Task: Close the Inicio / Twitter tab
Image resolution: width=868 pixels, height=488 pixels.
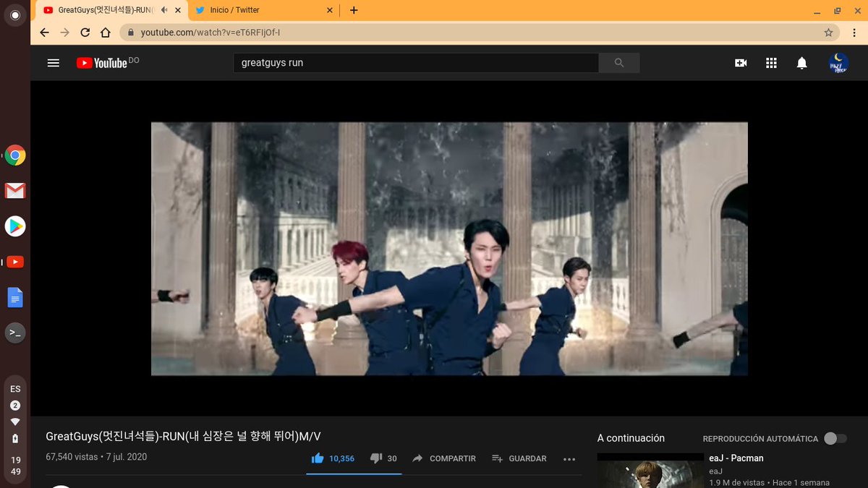Action: [330, 10]
